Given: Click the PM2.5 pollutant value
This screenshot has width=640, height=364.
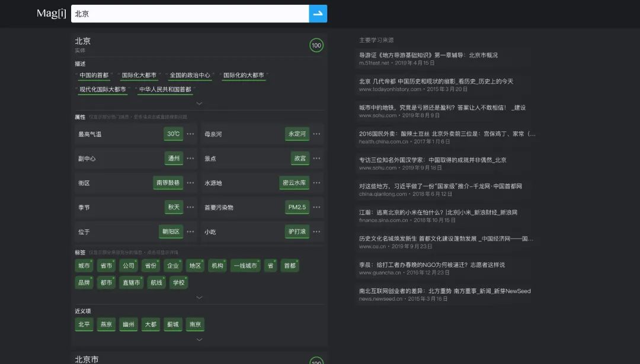Looking at the screenshot, I should pos(297,207).
